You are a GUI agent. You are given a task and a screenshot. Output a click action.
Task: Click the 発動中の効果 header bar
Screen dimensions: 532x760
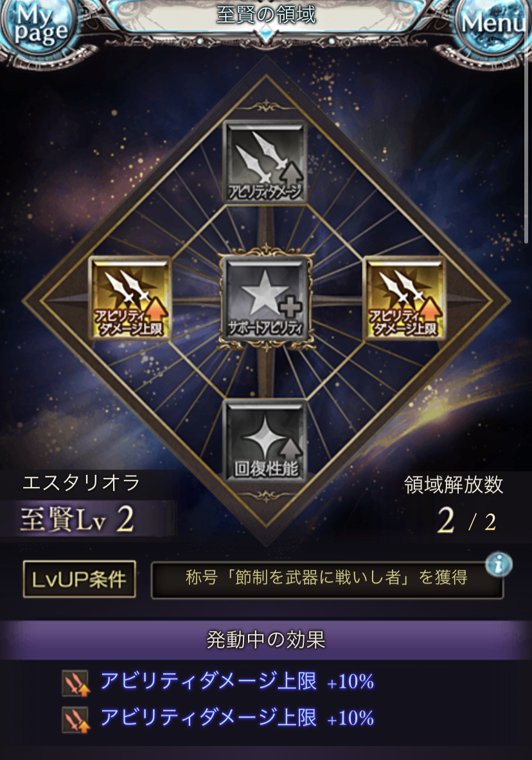[266, 641]
